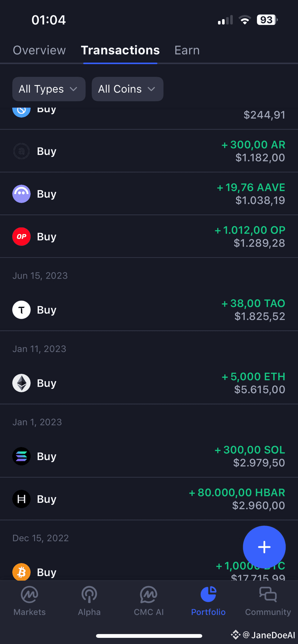Tap the Optimism OP coin icon
This screenshot has width=298, height=644.
22,236
